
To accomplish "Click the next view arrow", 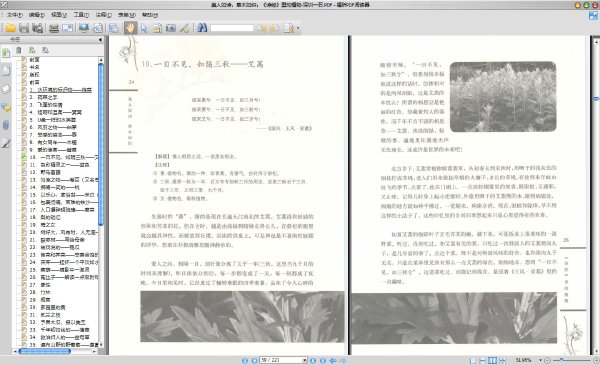I will (343, 360).
